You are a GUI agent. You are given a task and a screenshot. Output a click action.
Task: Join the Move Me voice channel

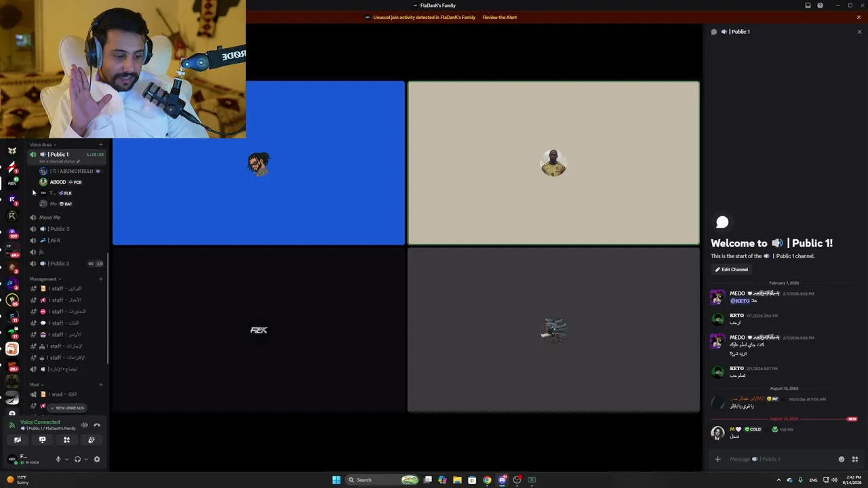67,218
